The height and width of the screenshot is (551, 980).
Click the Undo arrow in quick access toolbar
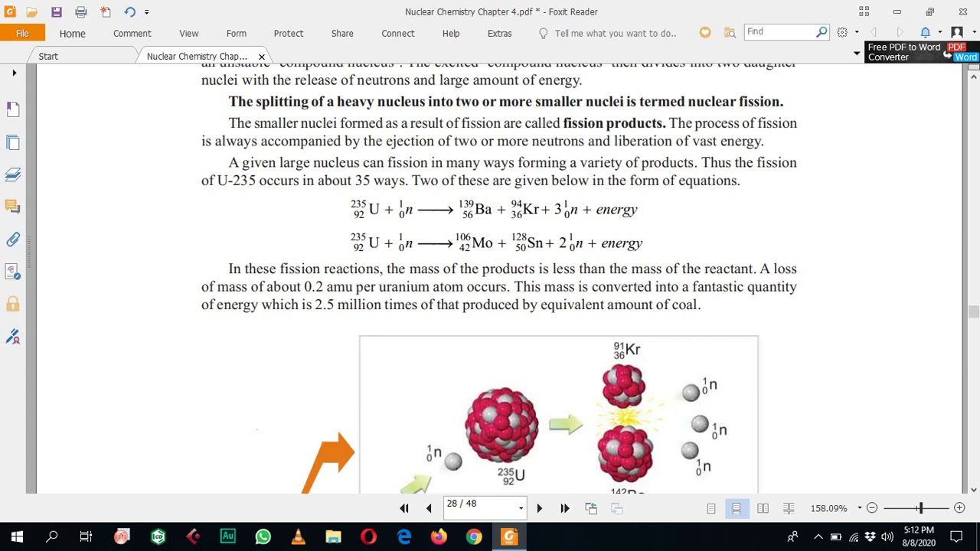click(129, 12)
